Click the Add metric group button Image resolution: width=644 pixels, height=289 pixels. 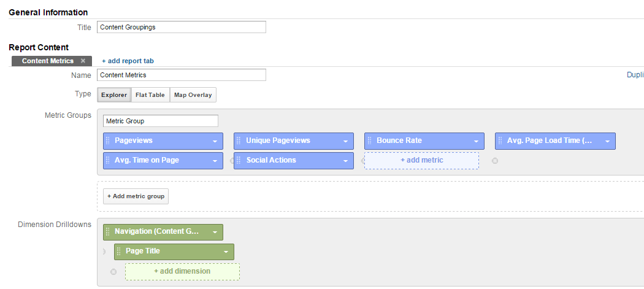(x=136, y=196)
